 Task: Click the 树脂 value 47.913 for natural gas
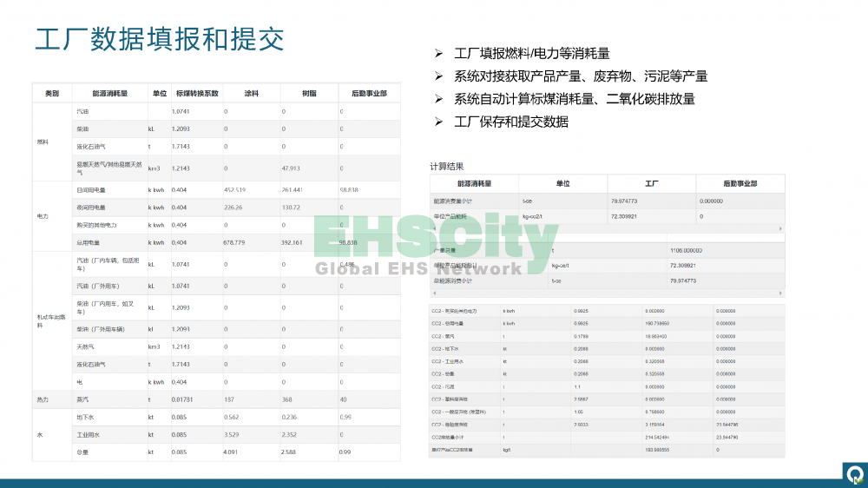291,168
